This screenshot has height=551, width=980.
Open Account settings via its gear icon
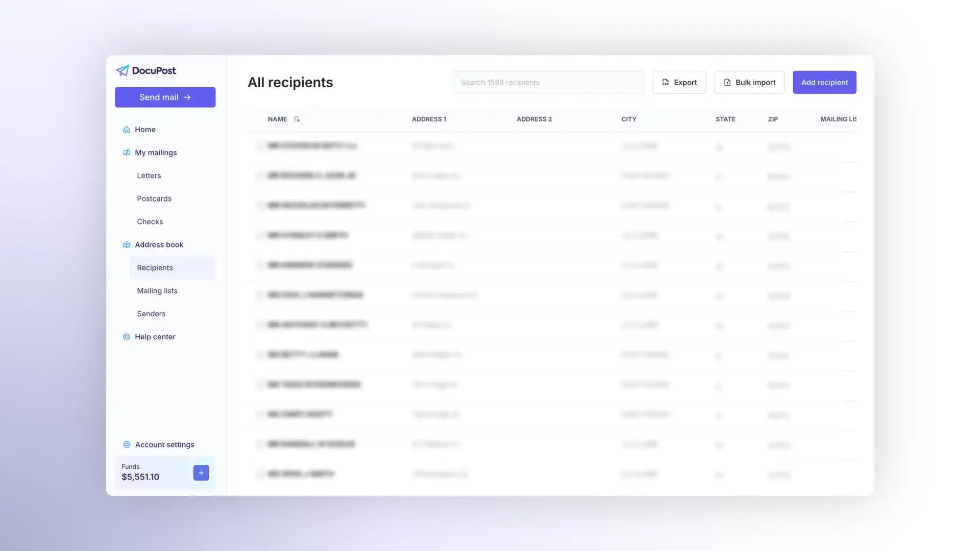126,444
